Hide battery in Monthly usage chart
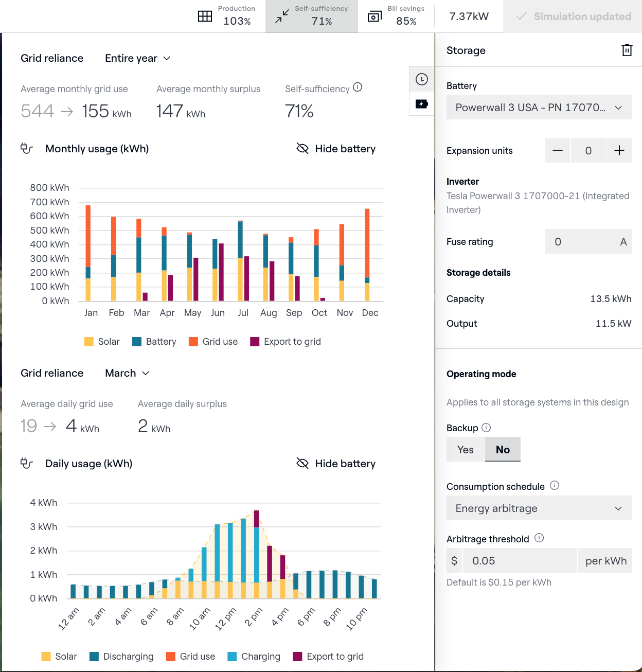Screen dimensions: 642x672 point(336,149)
